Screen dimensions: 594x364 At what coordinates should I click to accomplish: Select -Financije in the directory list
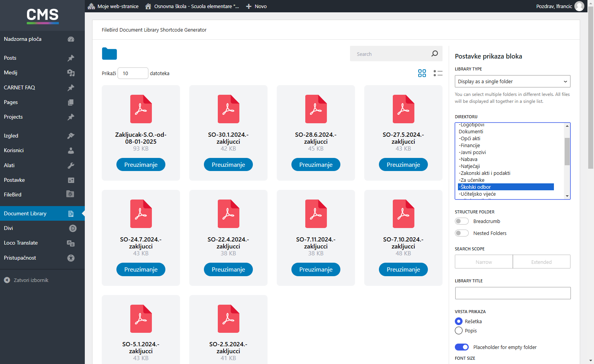tap(506, 146)
